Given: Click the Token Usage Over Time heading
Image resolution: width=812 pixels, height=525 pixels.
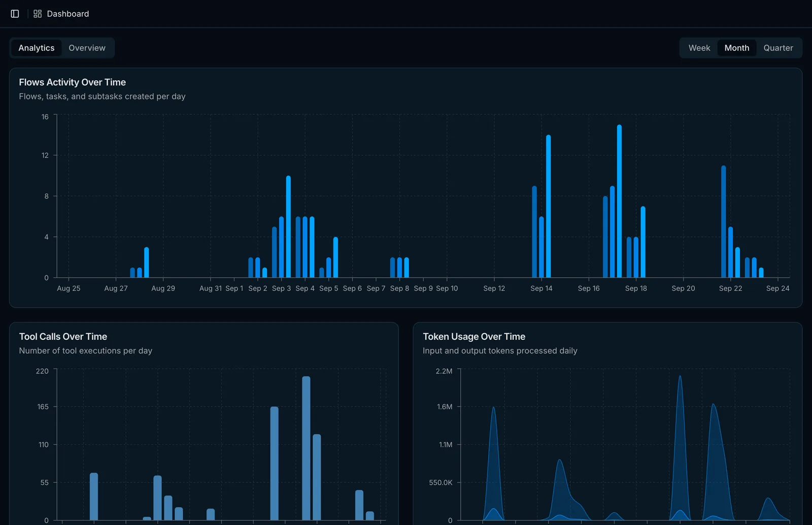Looking at the screenshot, I should click(474, 336).
